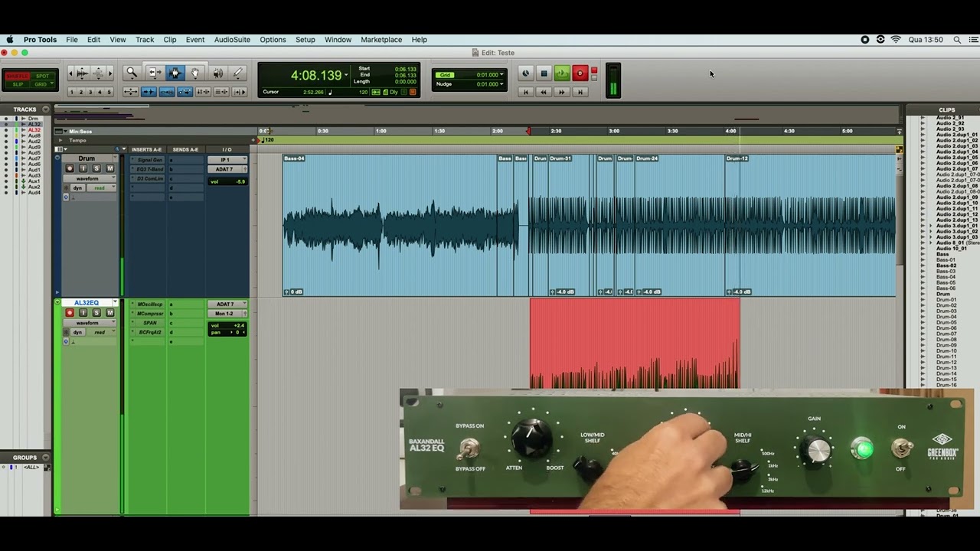Open the Clip menu
Viewport: 980px width, 551px height.
coord(170,40)
